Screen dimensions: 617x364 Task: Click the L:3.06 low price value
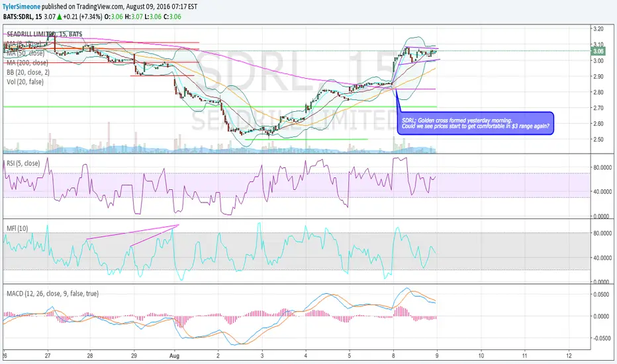153,17
